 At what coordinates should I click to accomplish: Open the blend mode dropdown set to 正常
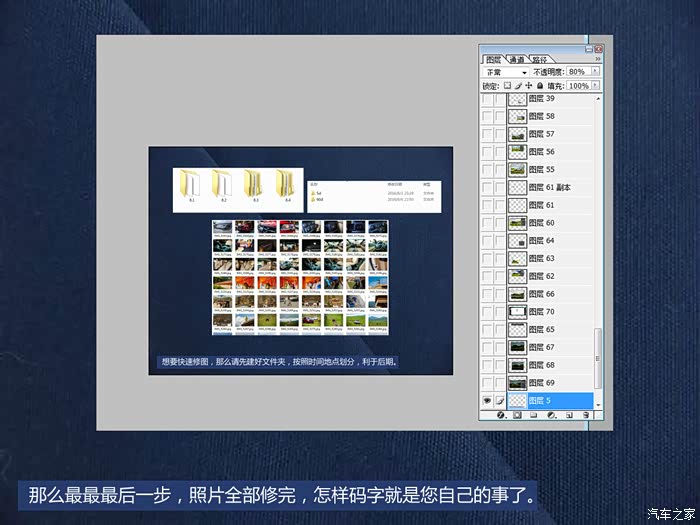point(506,72)
